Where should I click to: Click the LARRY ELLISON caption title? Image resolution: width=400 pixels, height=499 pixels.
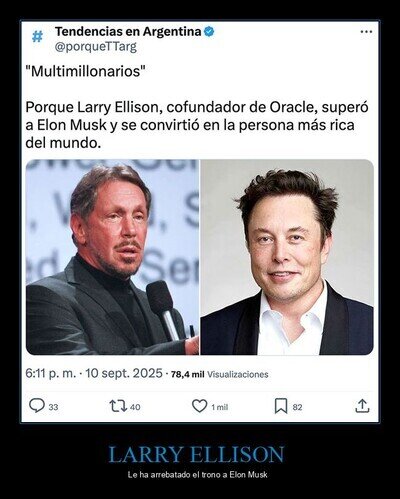click(196, 454)
